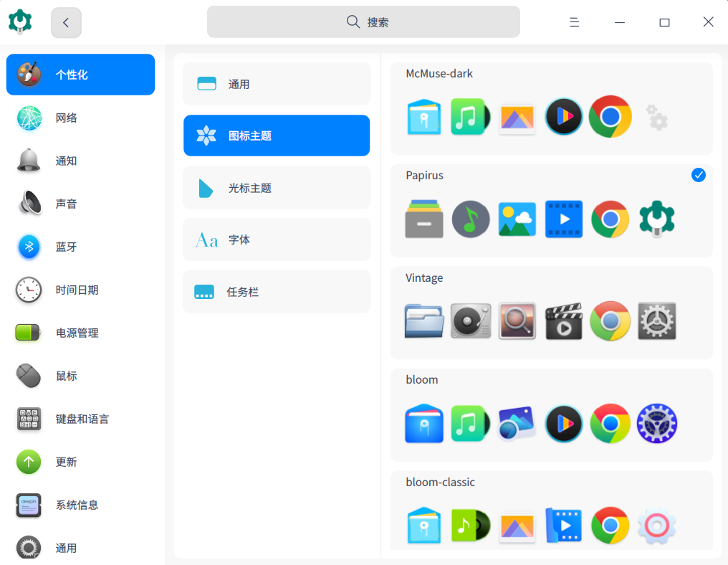Viewport: 728px width, 565px height.
Task: Click bloom green music icon
Action: click(x=470, y=423)
